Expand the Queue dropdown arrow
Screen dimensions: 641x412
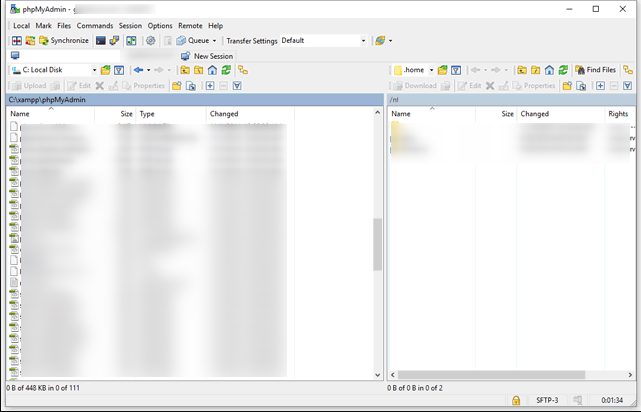[214, 40]
